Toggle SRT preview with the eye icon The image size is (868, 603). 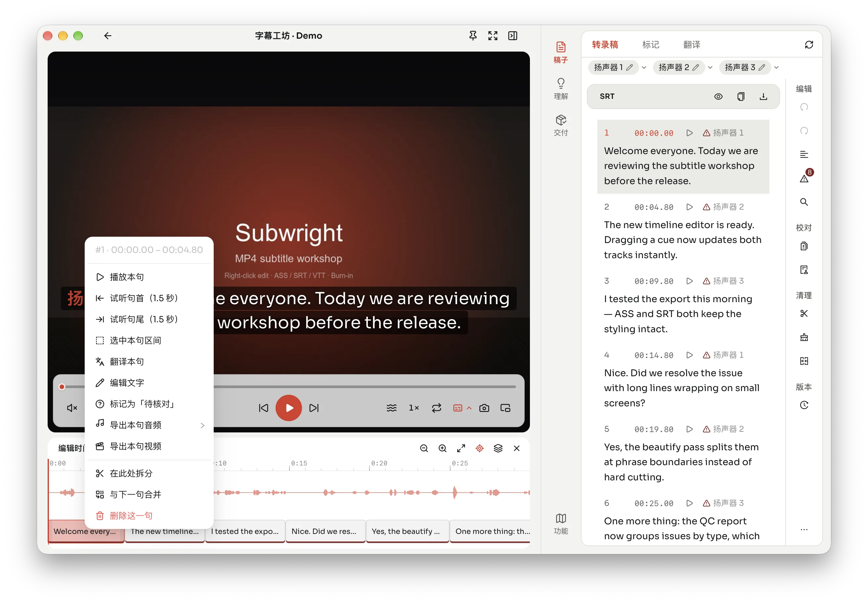(718, 96)
